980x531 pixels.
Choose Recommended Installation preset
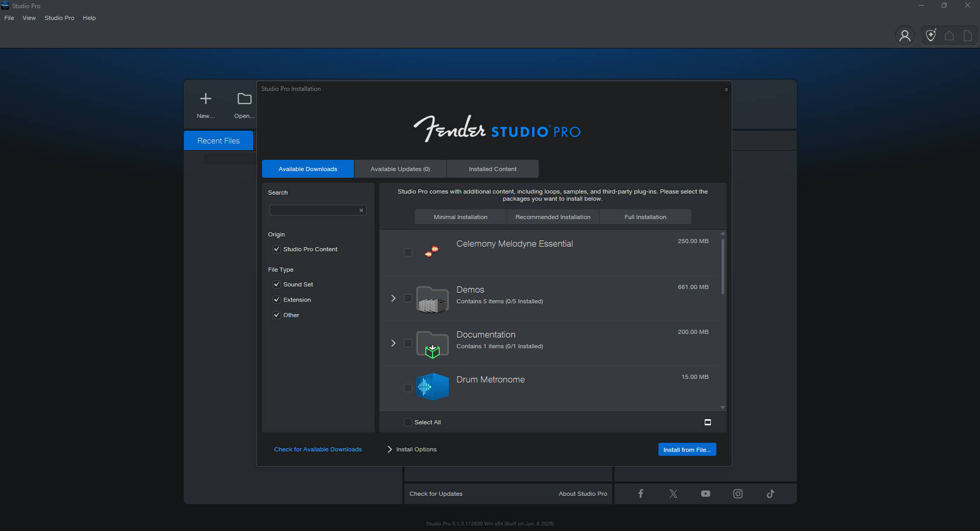click(553, 217)
